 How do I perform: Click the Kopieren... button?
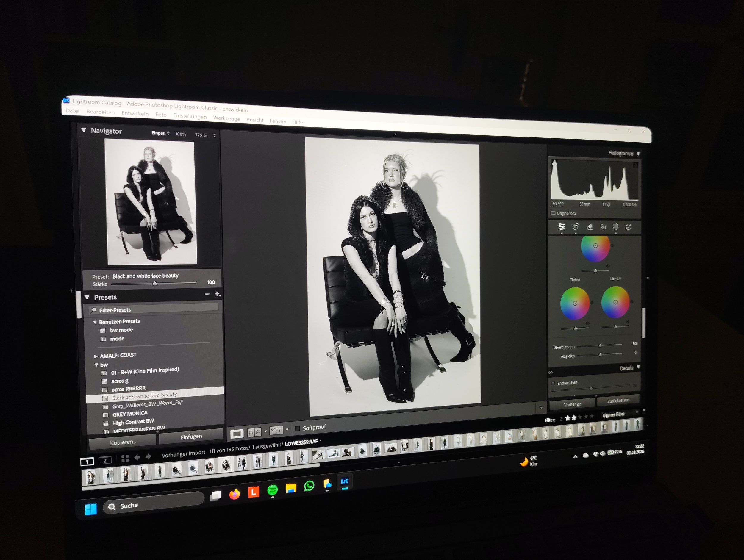point(123,442)
